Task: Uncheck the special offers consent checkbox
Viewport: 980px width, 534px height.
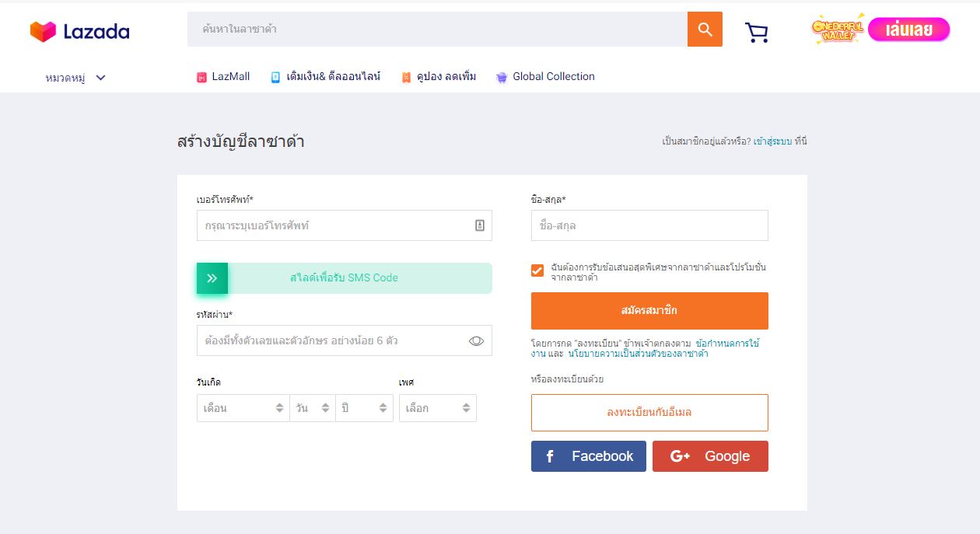Action: [x=537, y=270]
